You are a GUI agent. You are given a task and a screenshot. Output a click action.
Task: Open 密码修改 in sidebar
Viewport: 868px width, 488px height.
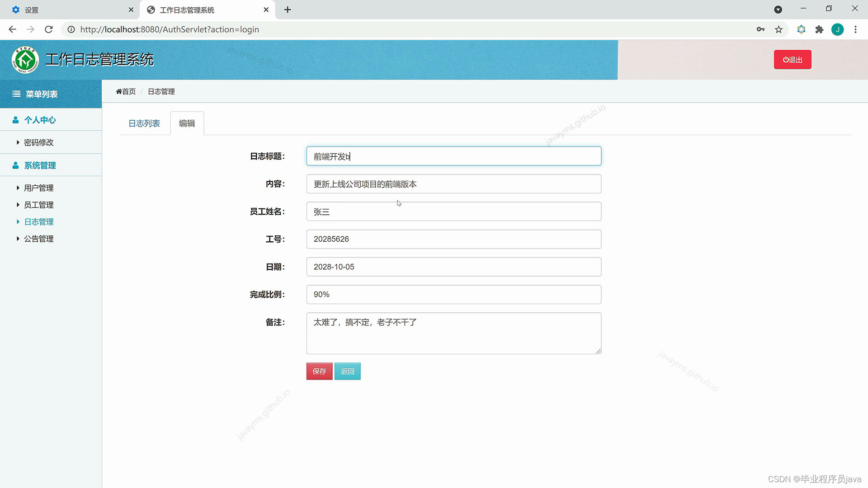(39, 142)
